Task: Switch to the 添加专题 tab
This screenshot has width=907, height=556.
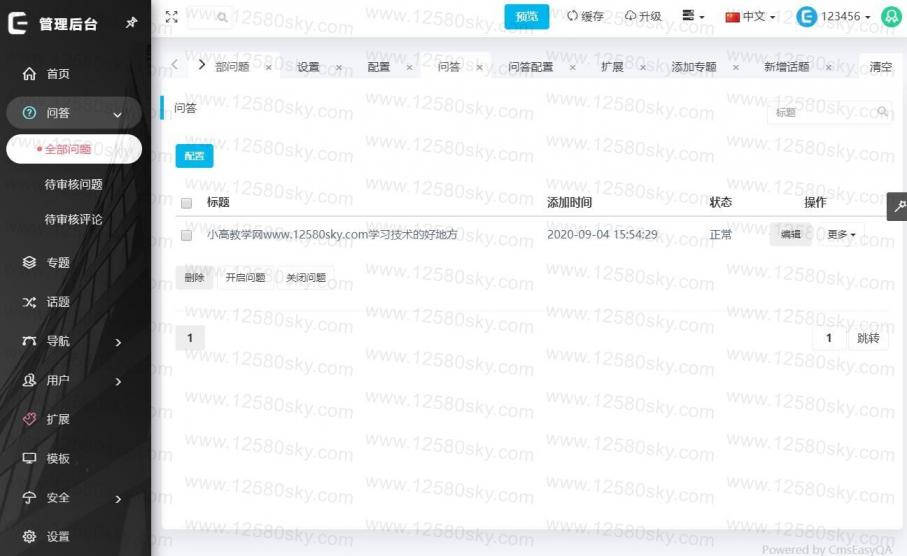Action: [x=694, y=67]
